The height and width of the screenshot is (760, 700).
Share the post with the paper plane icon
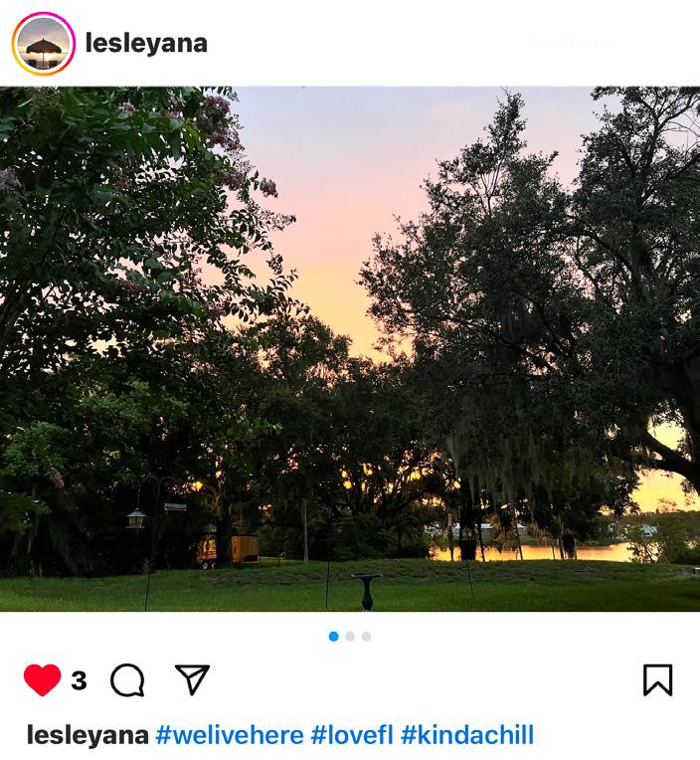point(192,679)
